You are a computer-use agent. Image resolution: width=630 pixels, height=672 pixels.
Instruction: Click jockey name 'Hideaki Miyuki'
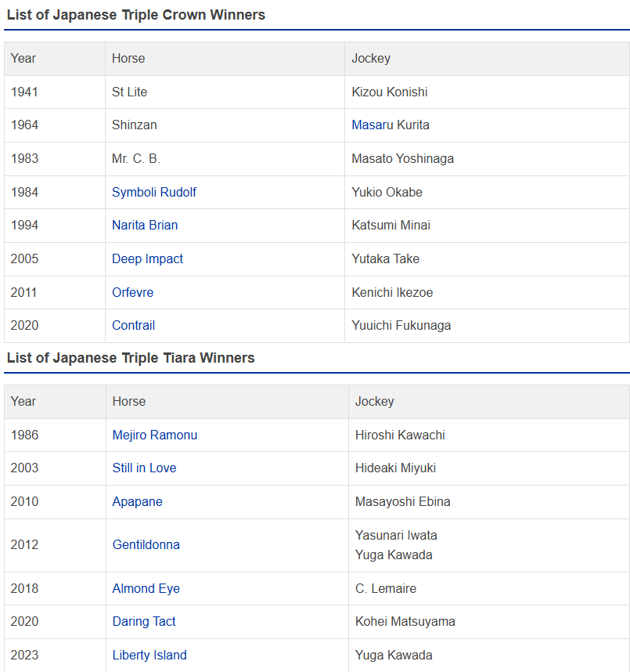pos(395,468)
